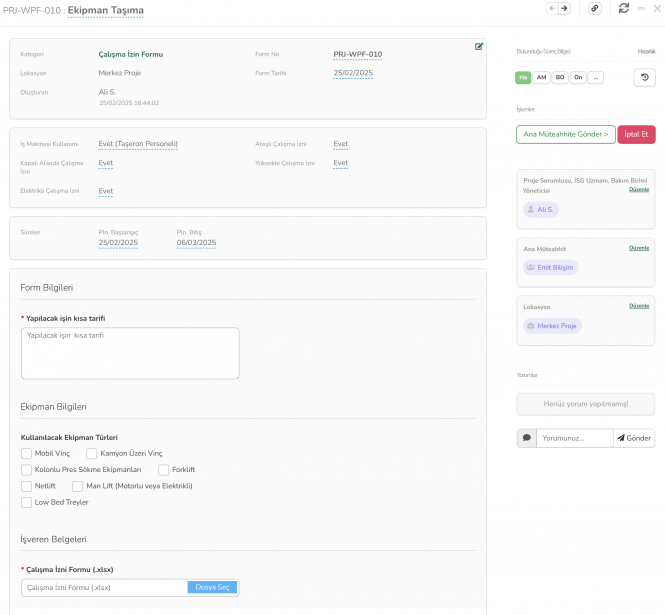Tick the Forklift equipment checkbox
The height and width of the screenshot is (615, 665).
(x=164, y=469)
